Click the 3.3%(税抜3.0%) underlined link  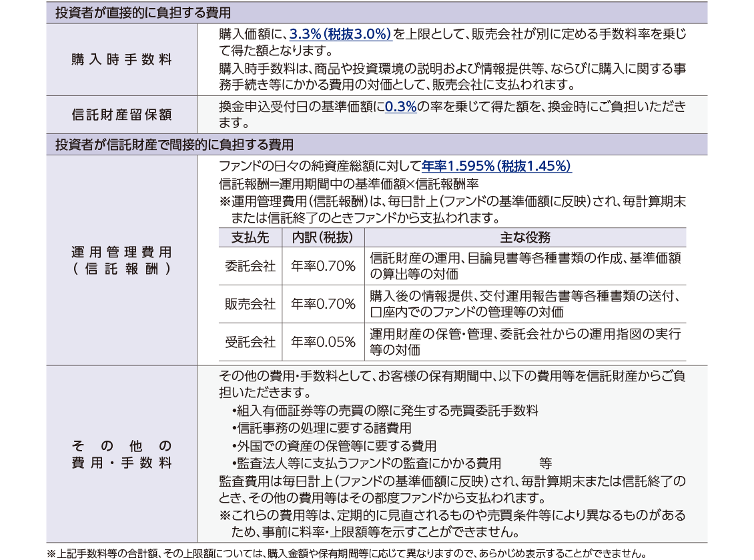pos(340,33)
